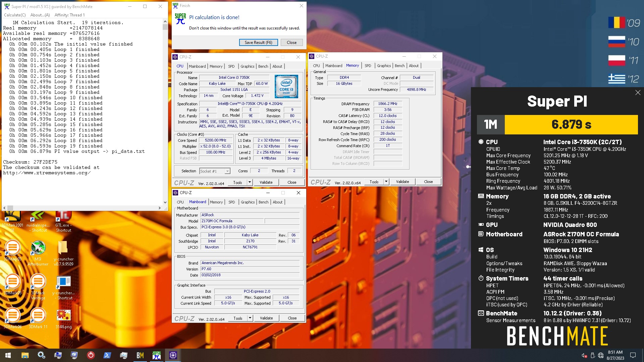Click the Uncore Frequency 4898.8 MHz field

point(416,90)
